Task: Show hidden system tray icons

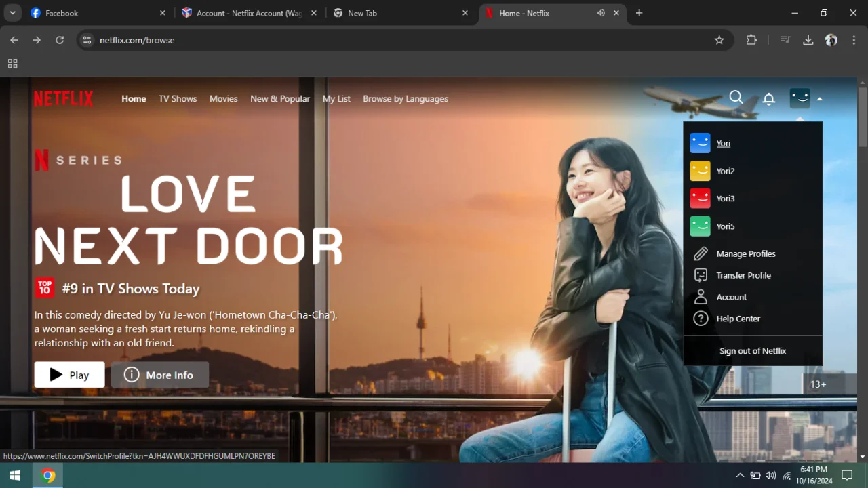Action: tap(740, 475)
